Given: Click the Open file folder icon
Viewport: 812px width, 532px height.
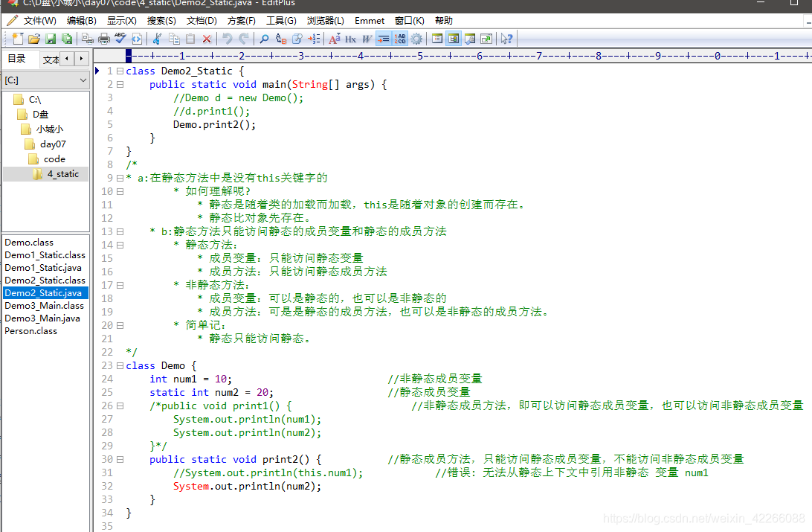Looking at the screenshot, I should tap(34, 39).
